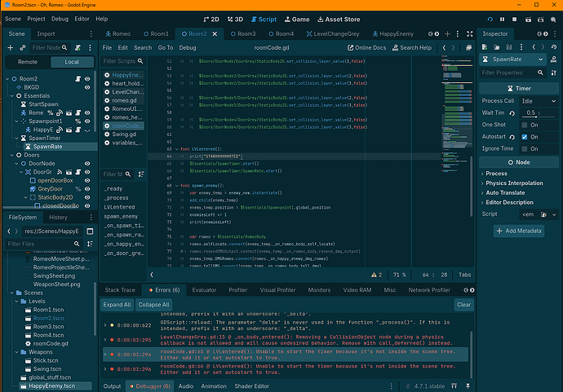Enable the One Shot checkbox
Viewport: 563px width, 392px height.
[x=525, y=126]
